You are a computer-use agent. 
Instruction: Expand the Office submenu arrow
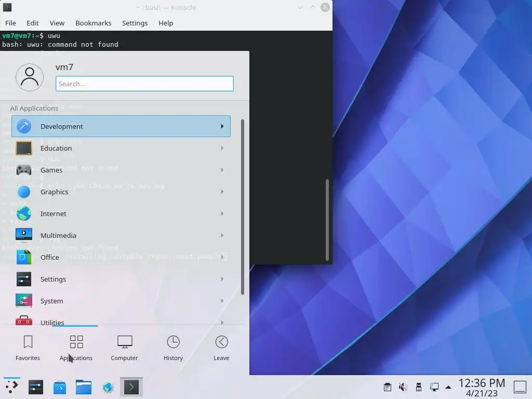[222, 257]
